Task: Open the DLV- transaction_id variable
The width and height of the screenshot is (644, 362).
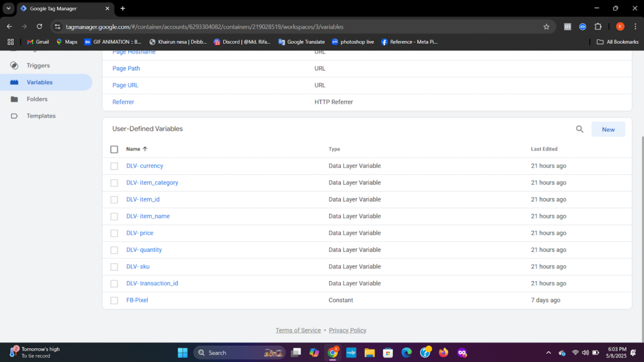Action: (x=152, y=283)
